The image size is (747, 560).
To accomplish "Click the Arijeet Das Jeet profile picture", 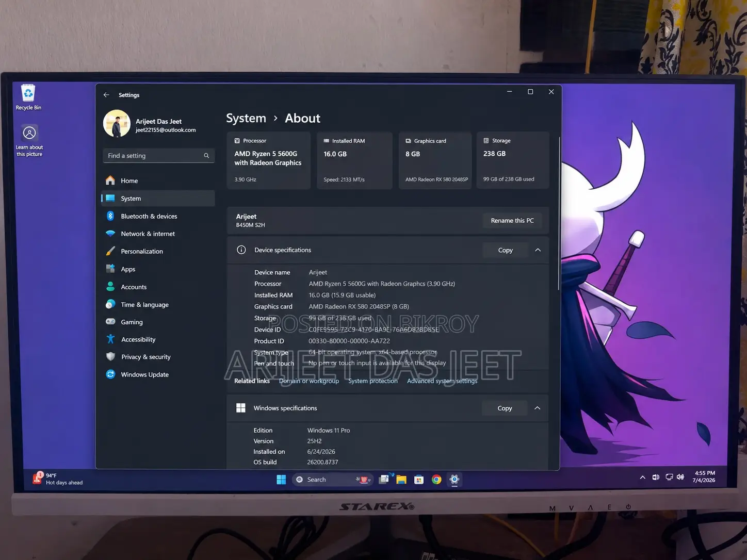I will pyautogui.click(x=117, y=124).
